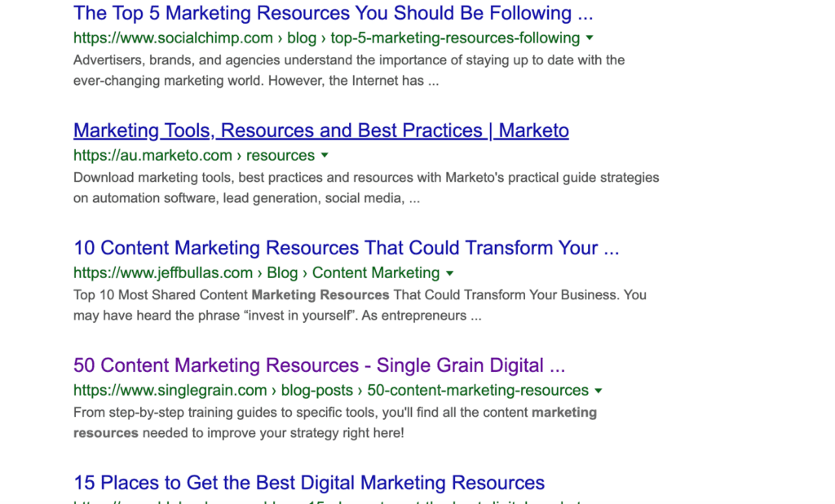This screenshot has height=504, width=835.
Task: Click the green au.marketo.com URL
Action: tap(152, 156)
